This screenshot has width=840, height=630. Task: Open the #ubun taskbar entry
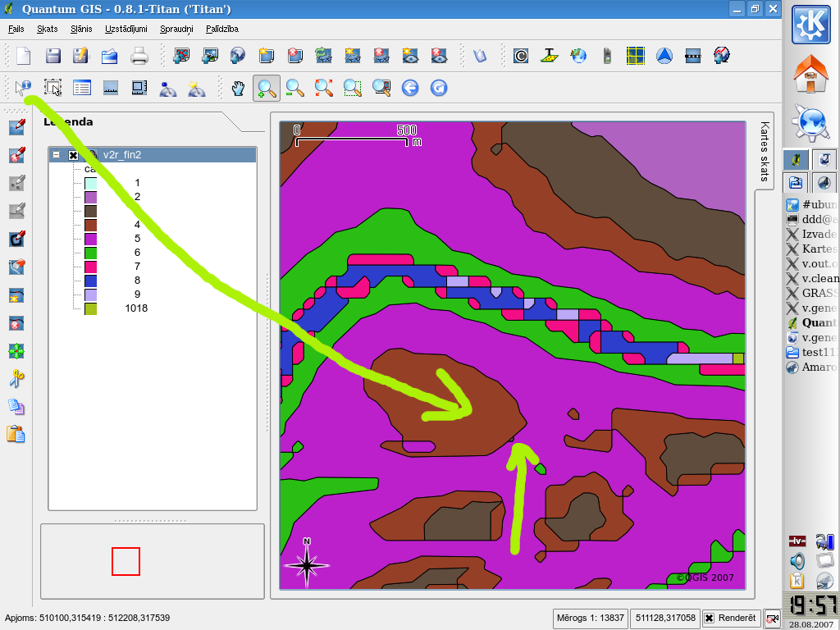(x=811, y=204)
